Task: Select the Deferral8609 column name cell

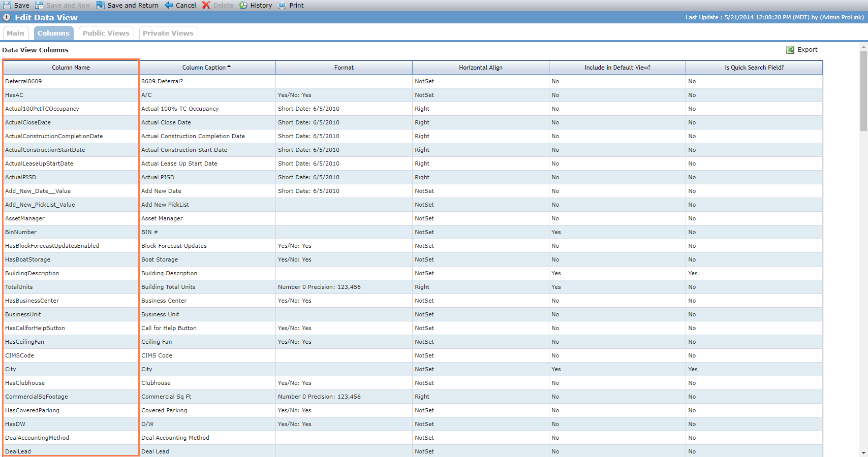Action: pos(71,81)
